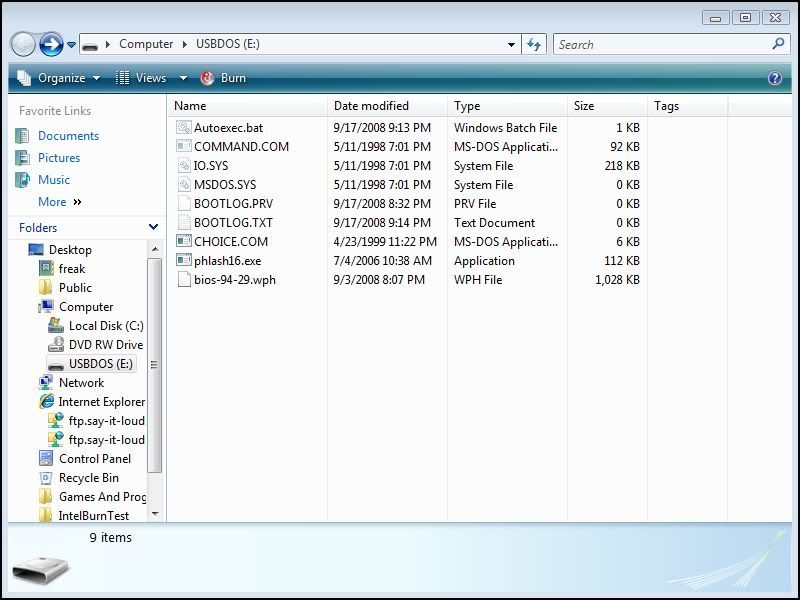Open Pictures favorite link

click(x=59, y=158)
